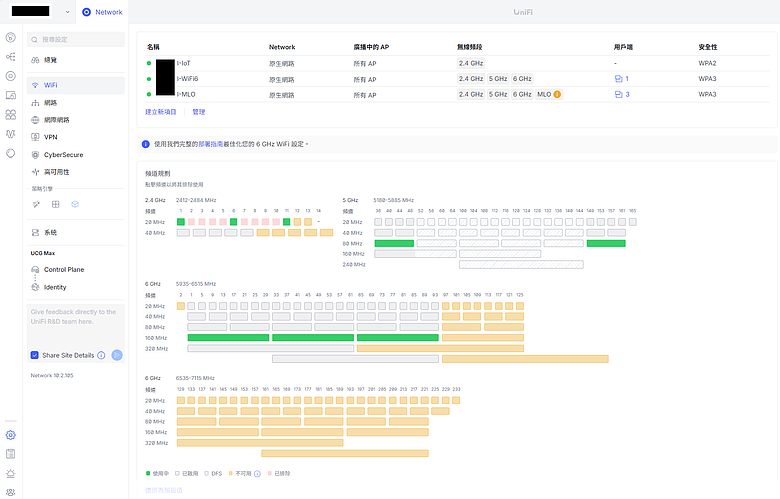Open the site selector dropdown chevron

coord(67,12)
